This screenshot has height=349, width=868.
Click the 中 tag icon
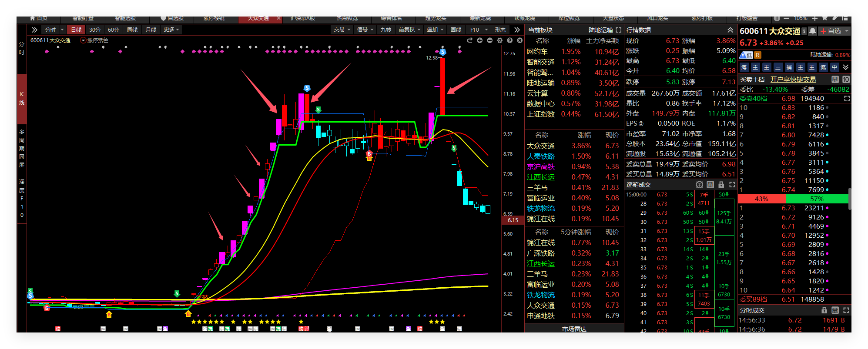coord(834,67)
